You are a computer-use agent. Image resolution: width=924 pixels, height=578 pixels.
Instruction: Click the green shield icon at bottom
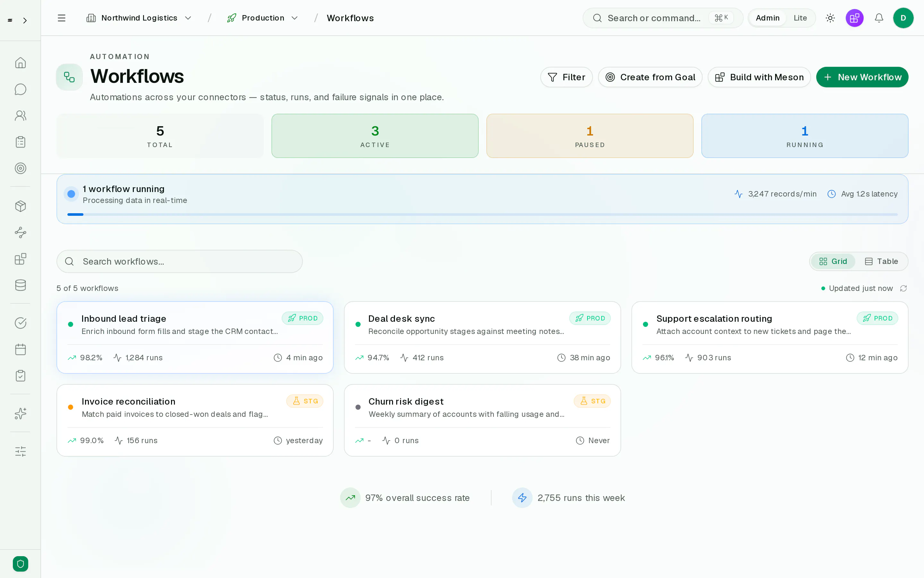20,564
